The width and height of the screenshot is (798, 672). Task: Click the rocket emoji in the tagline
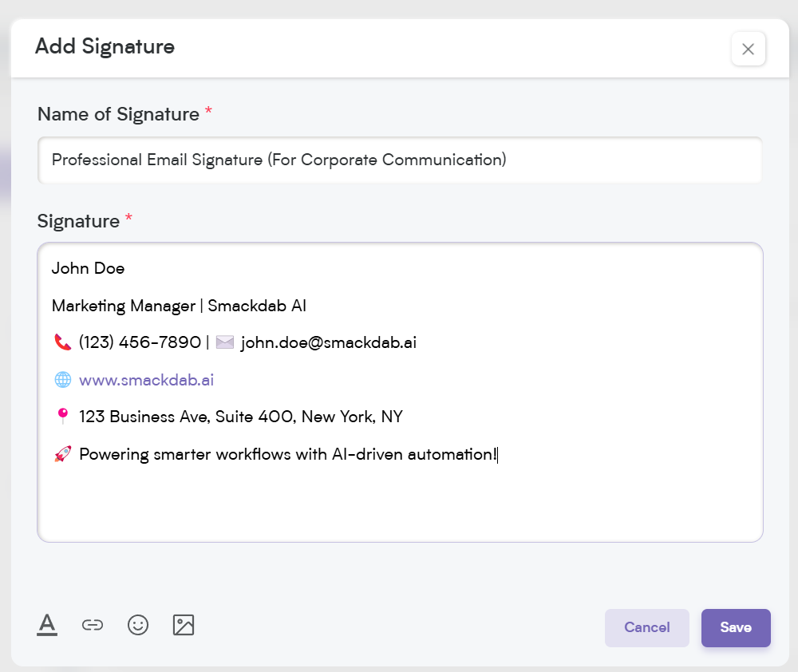[62, 454]
